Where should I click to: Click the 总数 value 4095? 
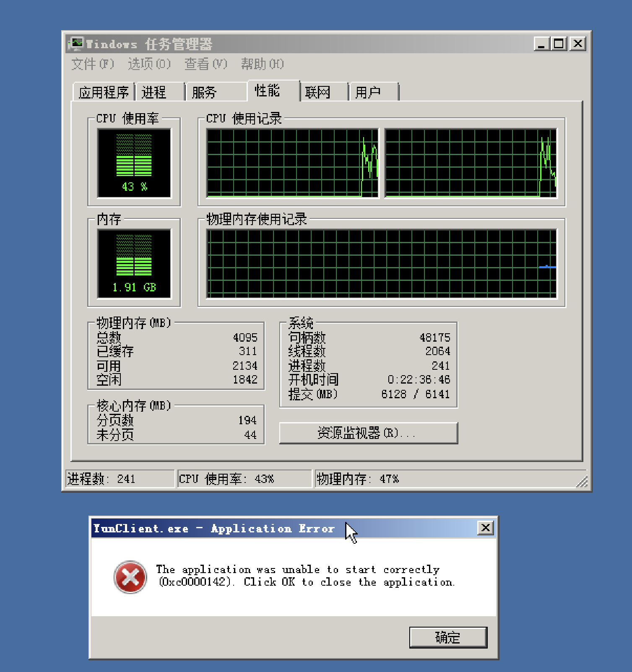click(245, 337)
